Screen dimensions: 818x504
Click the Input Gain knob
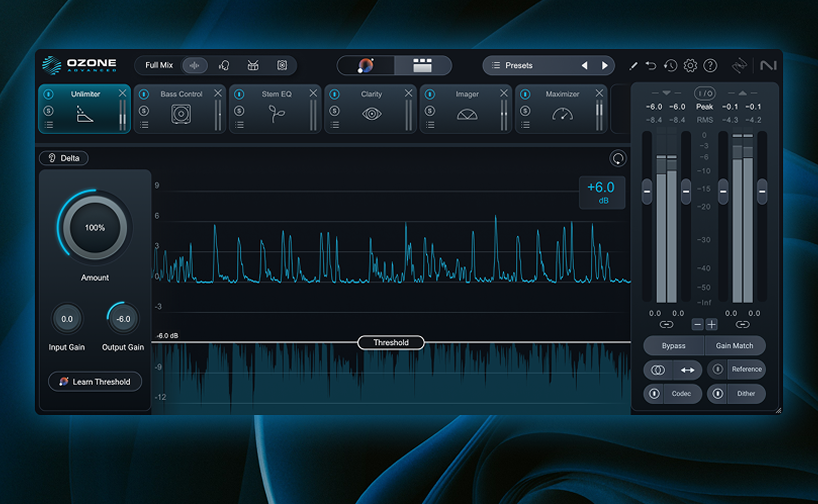click(67, 319)
